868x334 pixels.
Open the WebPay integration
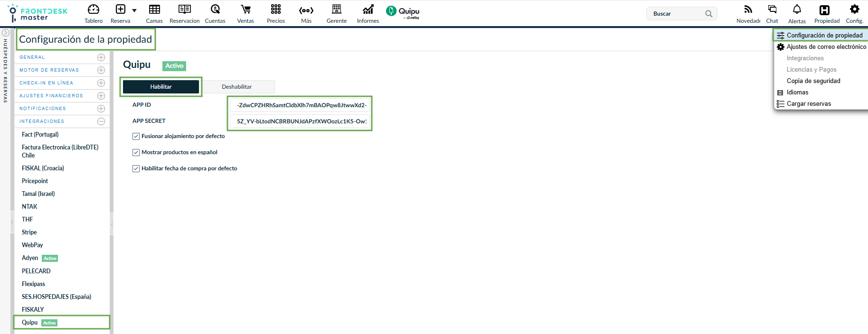click(32, 245)
